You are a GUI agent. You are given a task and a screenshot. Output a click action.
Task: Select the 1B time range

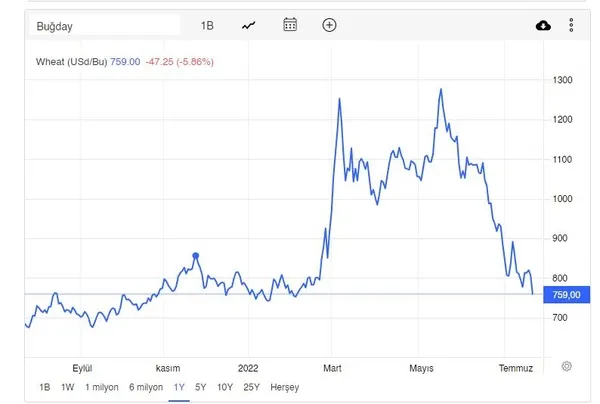(44, 387)
